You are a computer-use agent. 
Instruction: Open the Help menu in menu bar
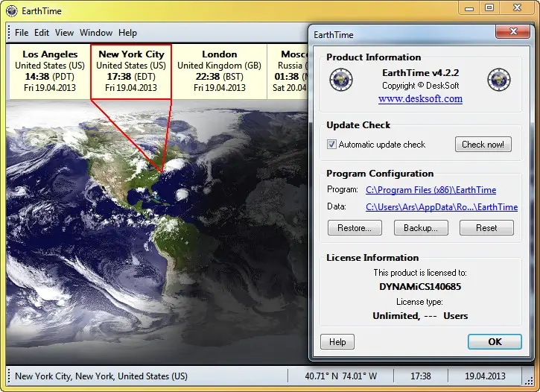pyautogui.click(x=128, y=33)
